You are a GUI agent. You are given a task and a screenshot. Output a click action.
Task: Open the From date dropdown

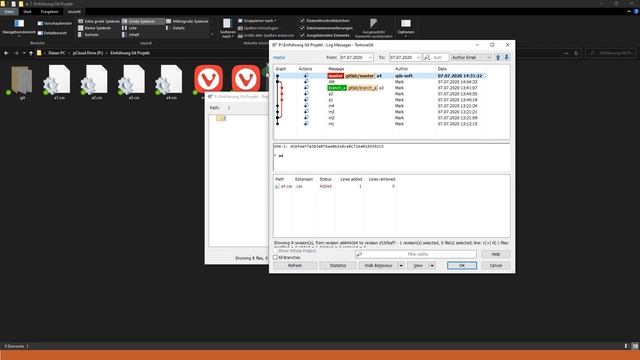pos(370,58)
